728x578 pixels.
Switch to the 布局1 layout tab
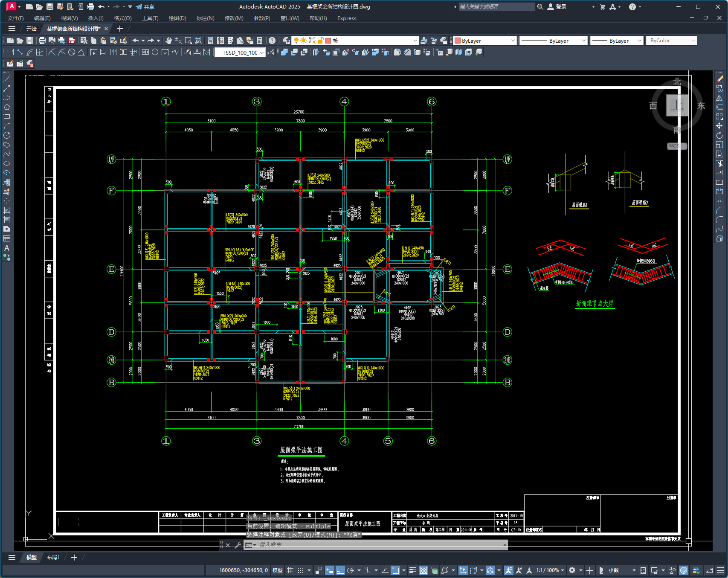53,558
